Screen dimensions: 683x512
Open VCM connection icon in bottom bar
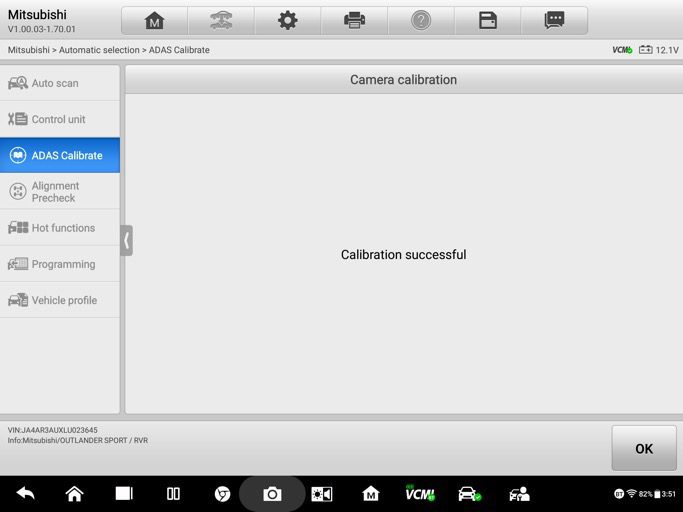tap(419, 494)
